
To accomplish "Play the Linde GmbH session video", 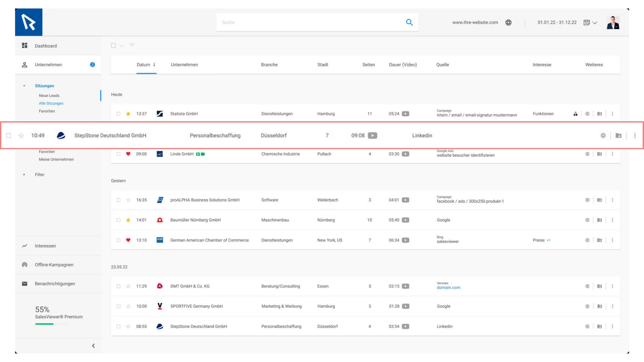I will 405,154.
